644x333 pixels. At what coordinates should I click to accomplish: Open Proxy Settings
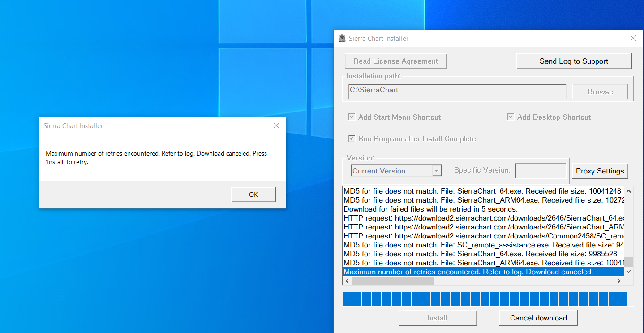click(600, 171)
